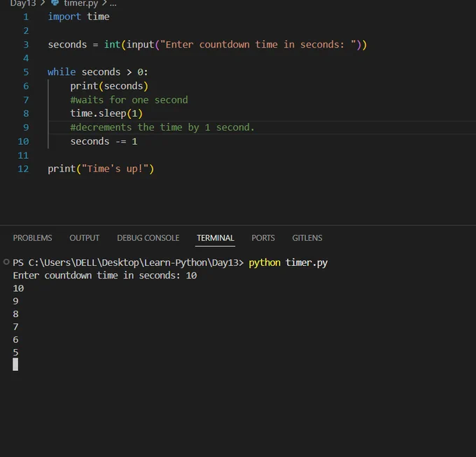Click terminal line 'Enter countdown time in seconds: 10'
The image size is (476, 457).
105,276
